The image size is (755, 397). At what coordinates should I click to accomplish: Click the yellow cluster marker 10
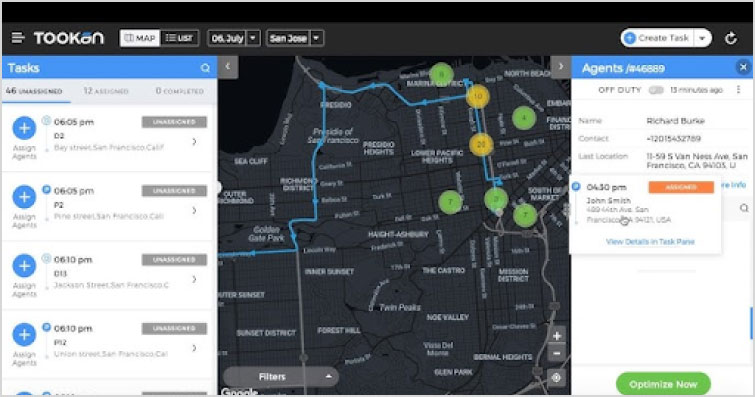tap(478, 96)
